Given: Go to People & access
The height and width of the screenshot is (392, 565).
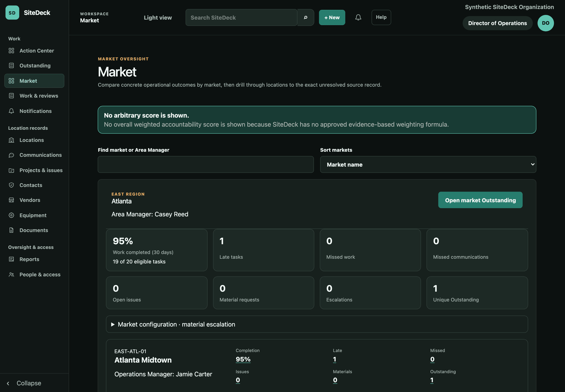Looking at the screenshot, I should [x=34, y=274].
